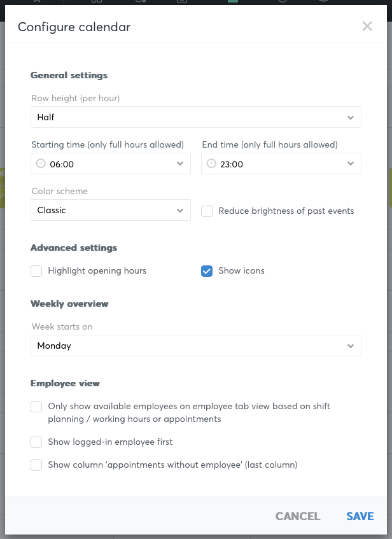Viewport: 392px width, 539px height.
Task: Click the chevron on End time field
Action: pyautogui.click(x=351, y=164)
